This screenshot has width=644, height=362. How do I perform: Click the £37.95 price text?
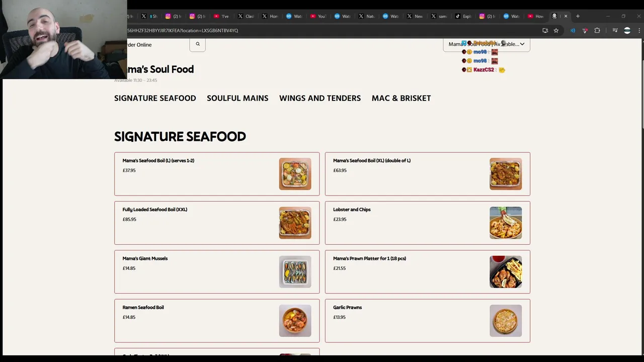tap(129, 170)
